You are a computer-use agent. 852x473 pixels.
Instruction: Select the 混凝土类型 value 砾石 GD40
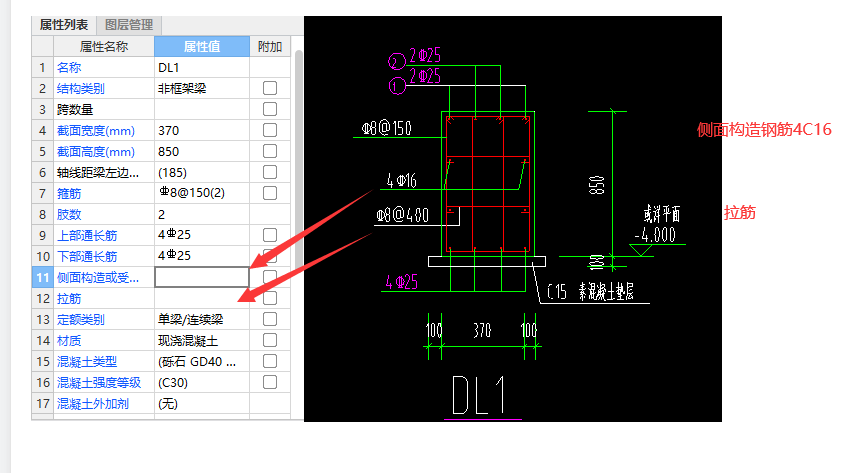click(197, 362)
